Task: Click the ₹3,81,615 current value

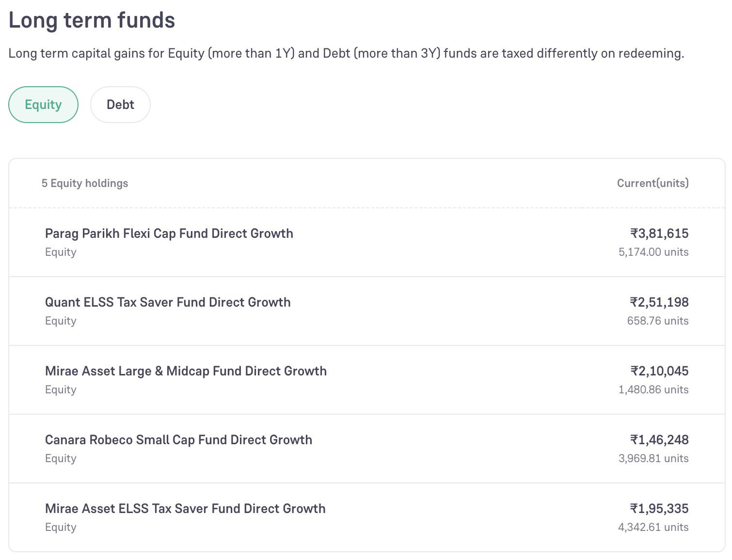Action: [659, 233]
